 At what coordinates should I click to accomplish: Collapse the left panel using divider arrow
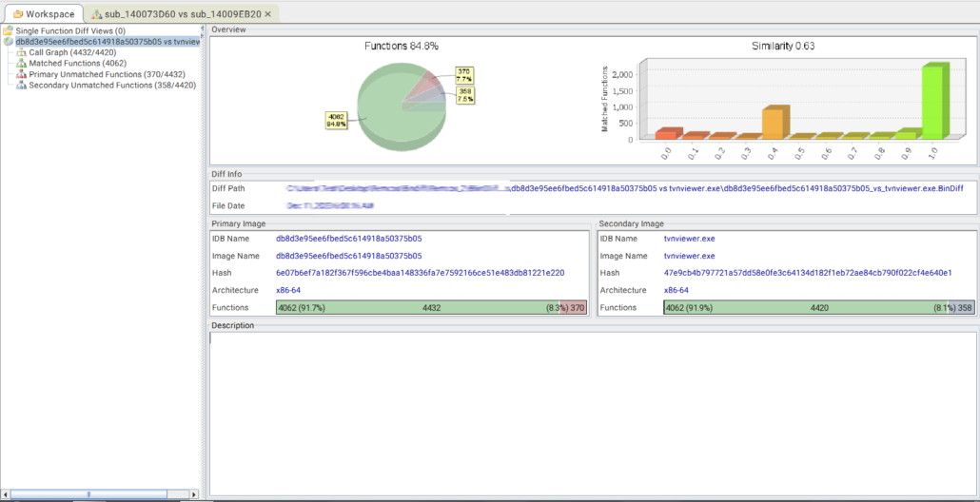[x=204, y=29]
